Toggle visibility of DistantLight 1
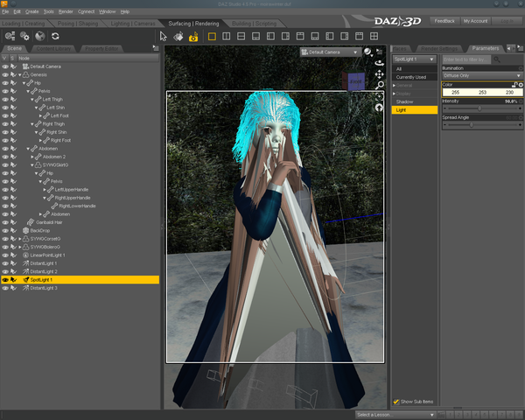 pos(5,263)
